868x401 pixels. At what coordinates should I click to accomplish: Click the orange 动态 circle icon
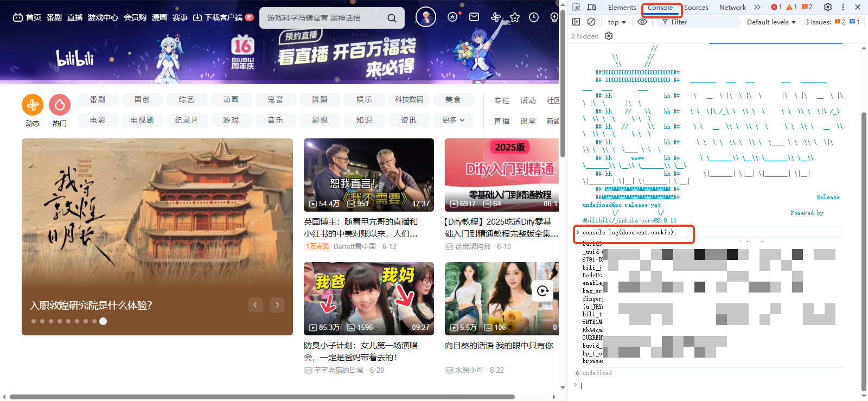(33, 105)
